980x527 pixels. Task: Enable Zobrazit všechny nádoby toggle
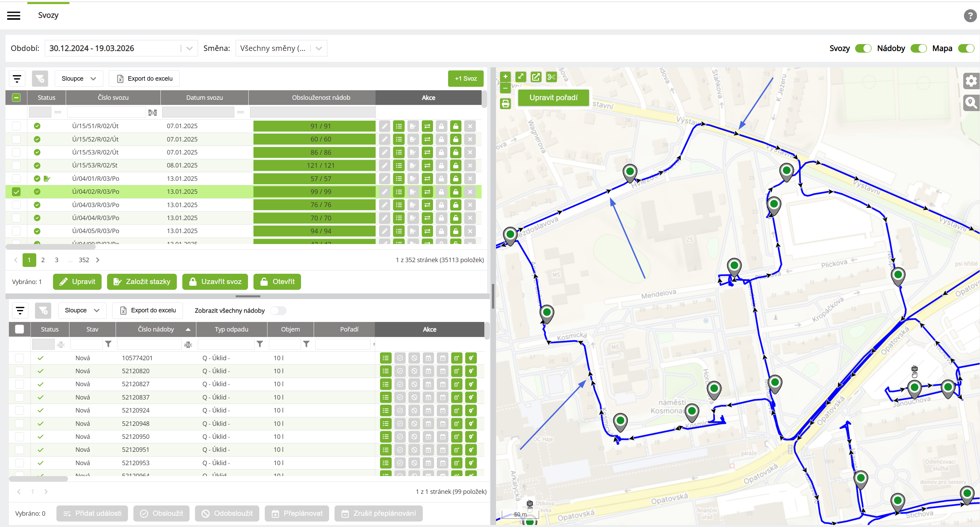click(x=278, y=311)
